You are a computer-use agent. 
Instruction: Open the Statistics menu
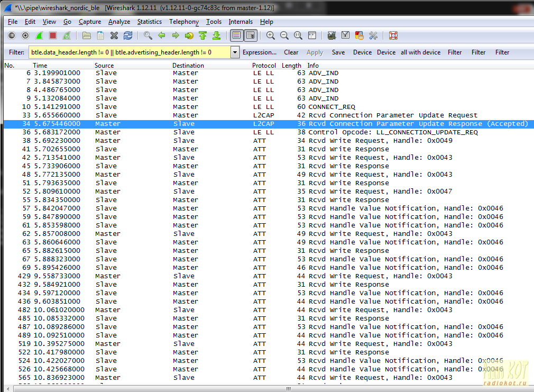point(149,22)
